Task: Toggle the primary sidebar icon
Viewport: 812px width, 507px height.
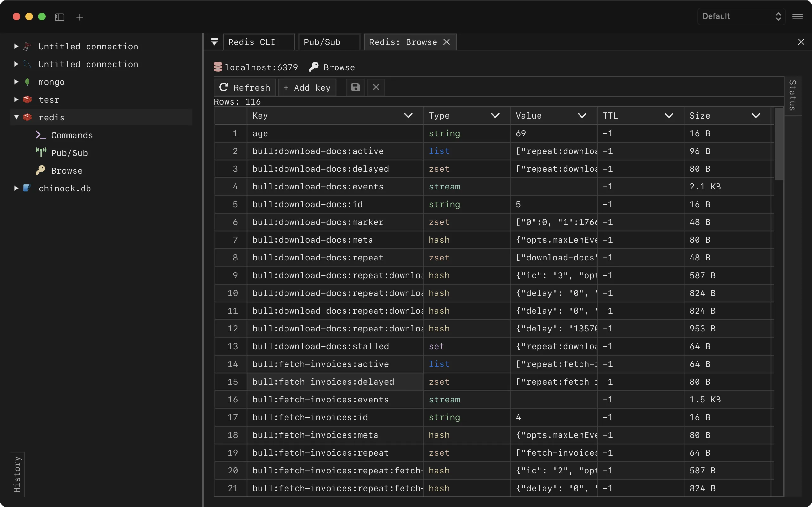Action: click(59, 17)
